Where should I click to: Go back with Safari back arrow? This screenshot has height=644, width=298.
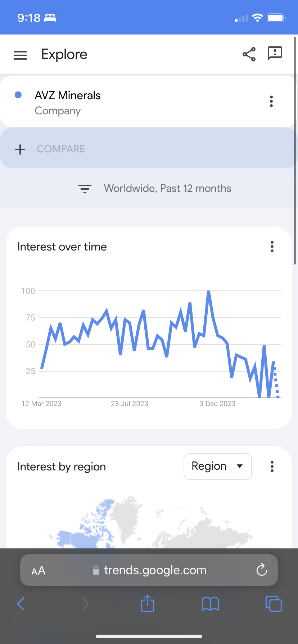21,604
